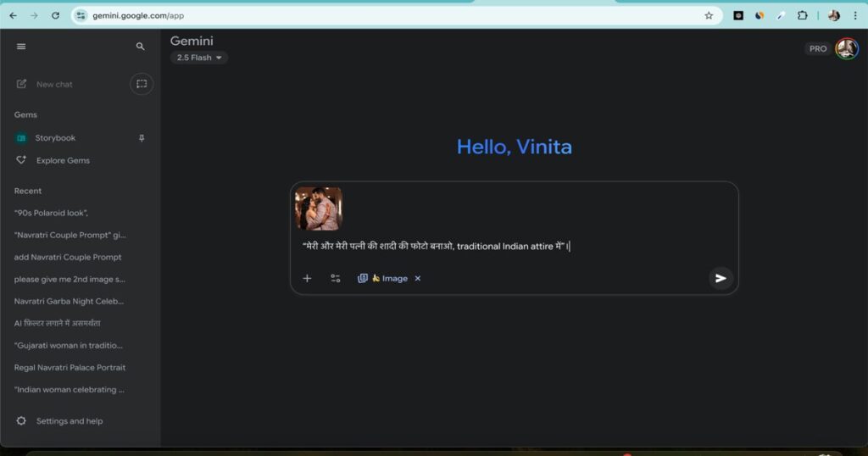
Task: Open recent chat Regal Navratri Palace Portrait
Action: (70, 368)
